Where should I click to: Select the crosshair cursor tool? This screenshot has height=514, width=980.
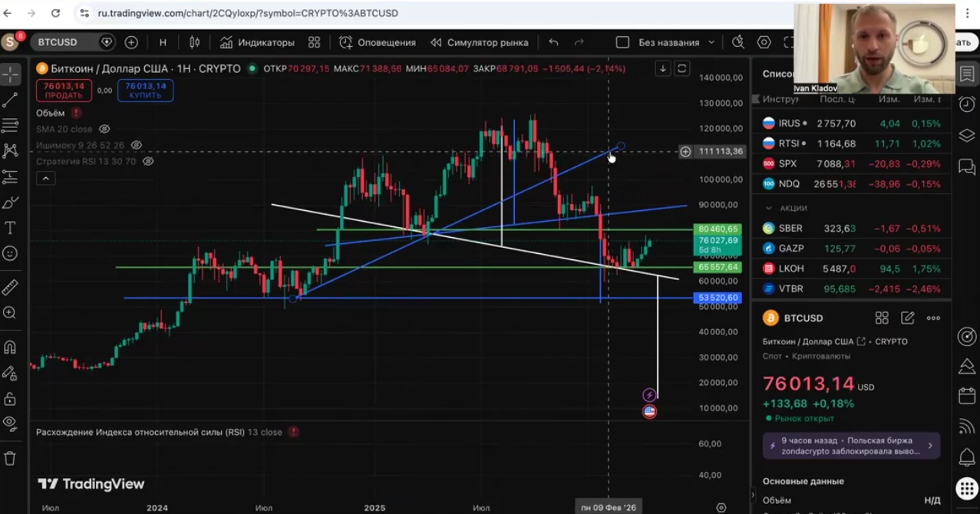pos(10,74)
